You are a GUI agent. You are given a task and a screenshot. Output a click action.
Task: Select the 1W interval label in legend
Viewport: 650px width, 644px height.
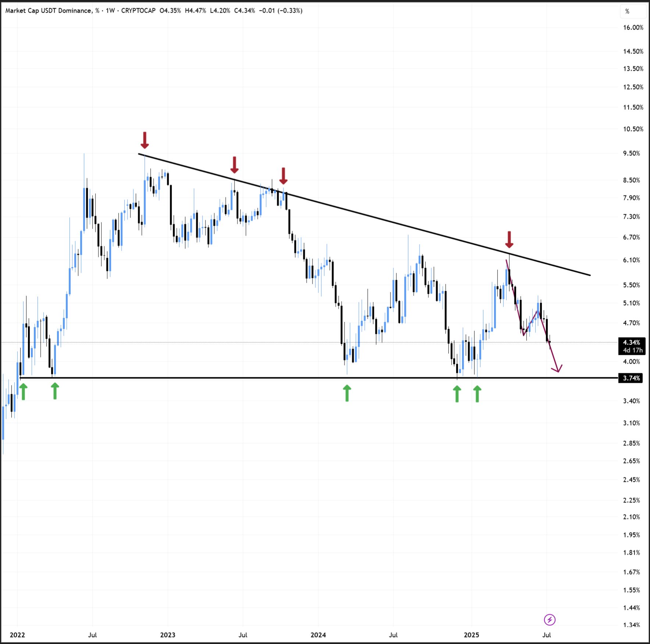110,11
